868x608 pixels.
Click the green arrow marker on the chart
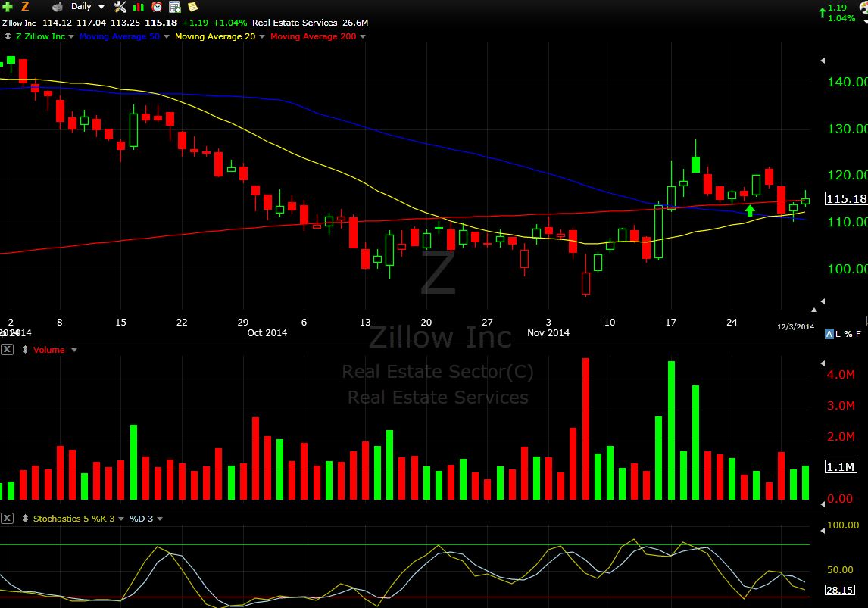point(750,210)
